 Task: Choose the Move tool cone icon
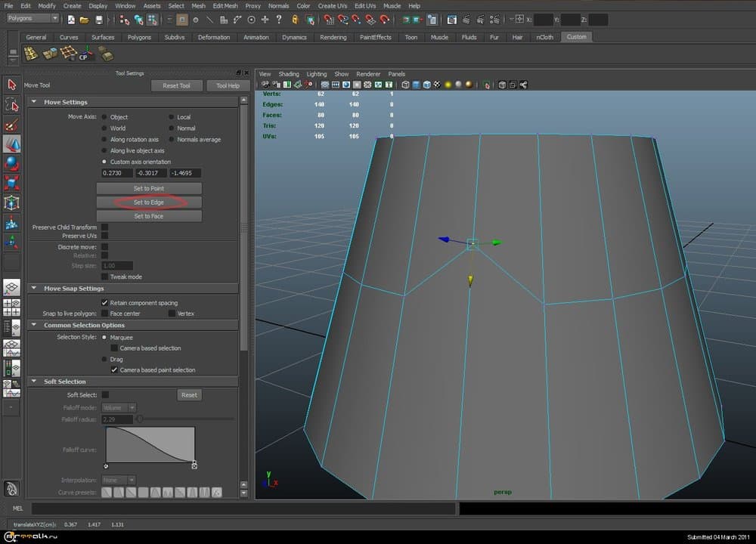pyautogui.click(x=11, y=144)
